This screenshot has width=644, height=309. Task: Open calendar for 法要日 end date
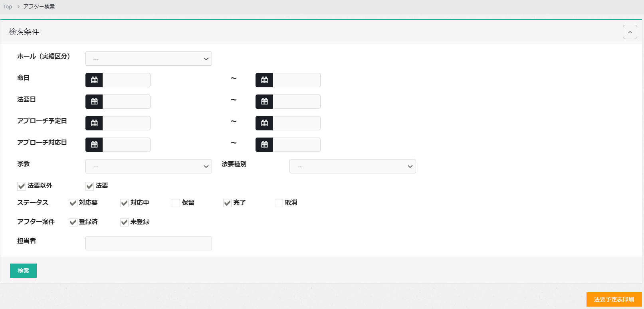(x=264, y=102)
